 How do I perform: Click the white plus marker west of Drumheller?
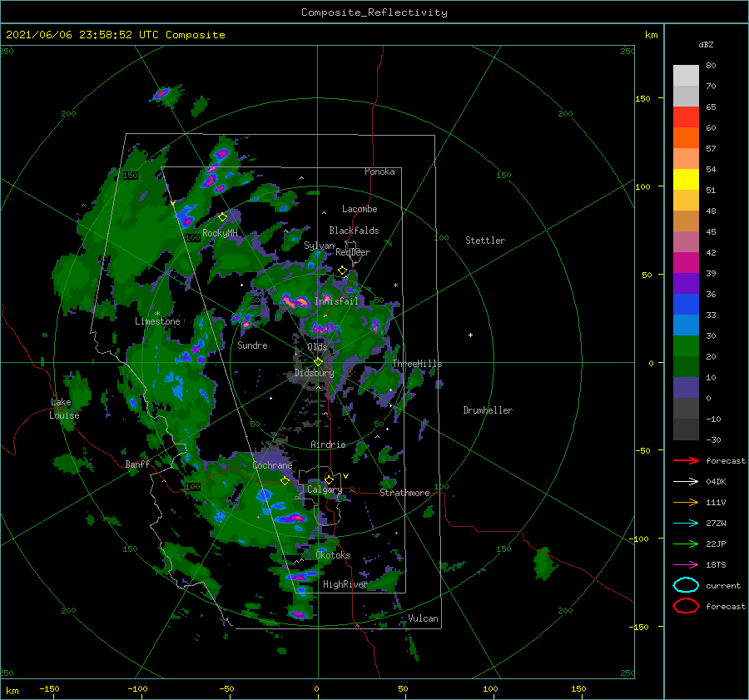tap(470, 335)
